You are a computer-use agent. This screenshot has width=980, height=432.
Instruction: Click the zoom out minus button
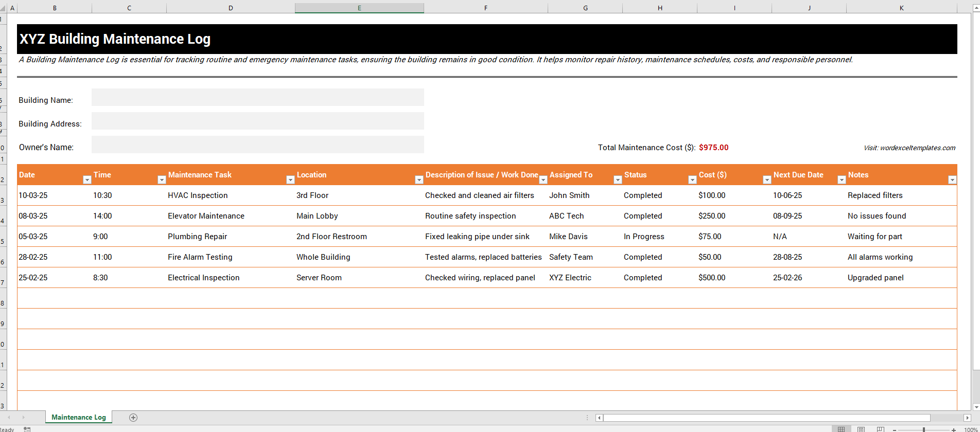pos(895,429)
